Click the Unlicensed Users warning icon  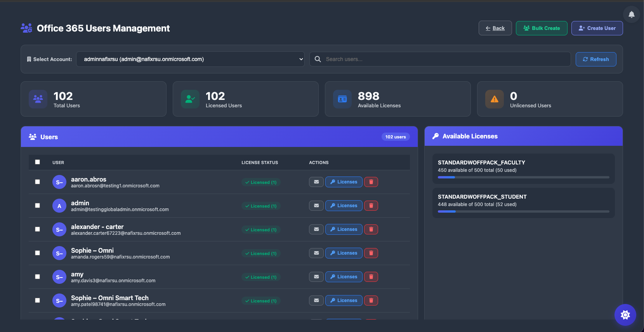[x=494, y=99]
